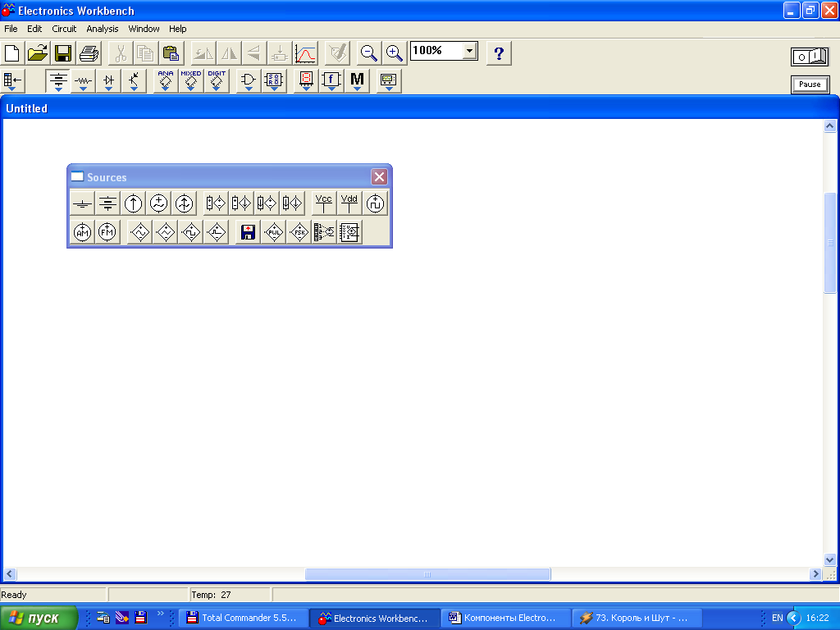Click the vertical scroll down arrow
Viewport: 840px width, 630px height.
pos(830,559)
